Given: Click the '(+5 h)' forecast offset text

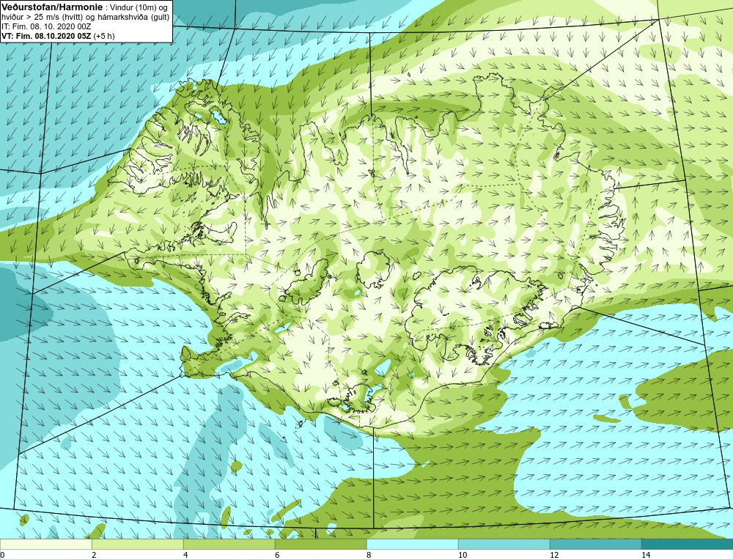Looking at the screenshot, I should click(104, 36).
